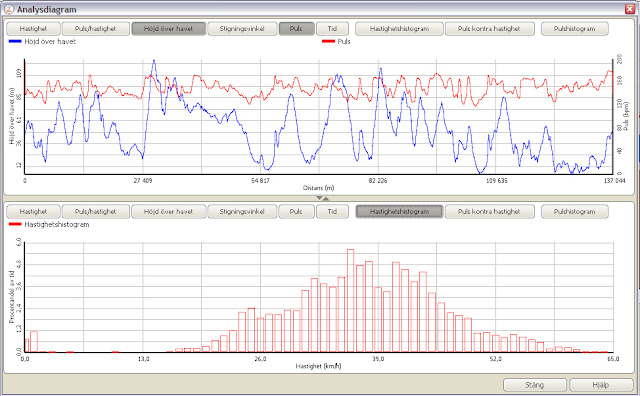Click distance tick '137 044'
Screen dimensions: 640x396
[614, 180]
